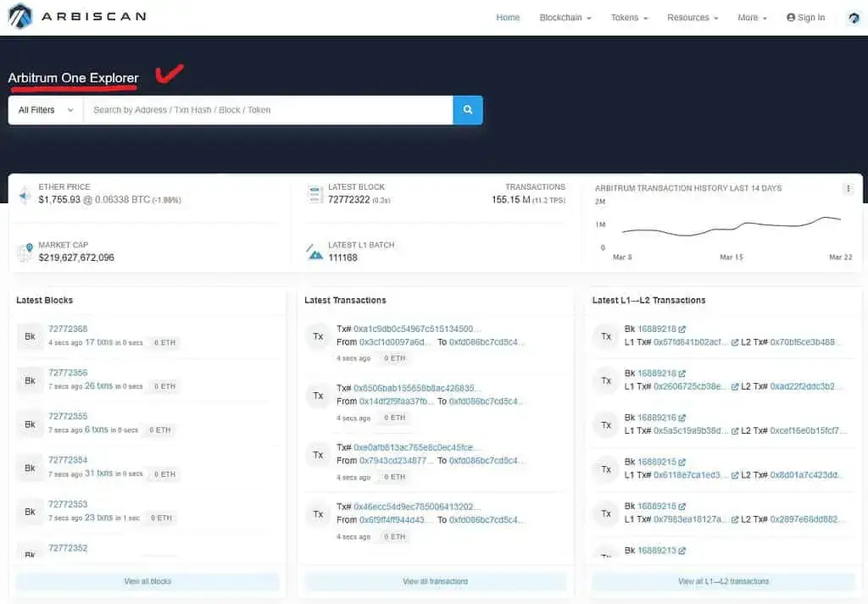The image size is (868, 604).
Task: Click the Latest L1 Batch icon
Action: tap(314, 252)
